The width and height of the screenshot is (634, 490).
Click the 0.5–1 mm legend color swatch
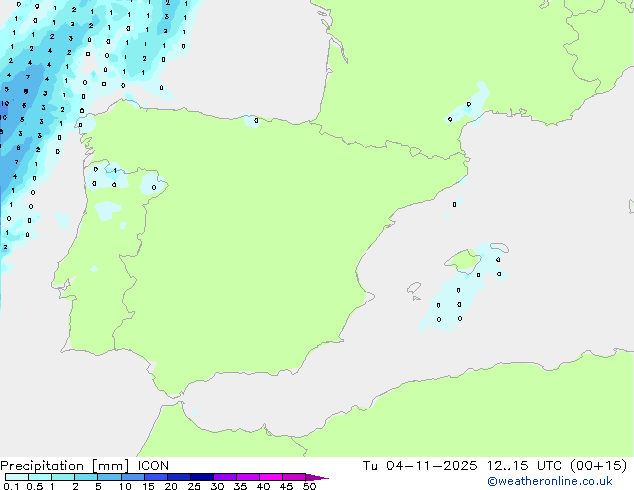pos(40,477)
